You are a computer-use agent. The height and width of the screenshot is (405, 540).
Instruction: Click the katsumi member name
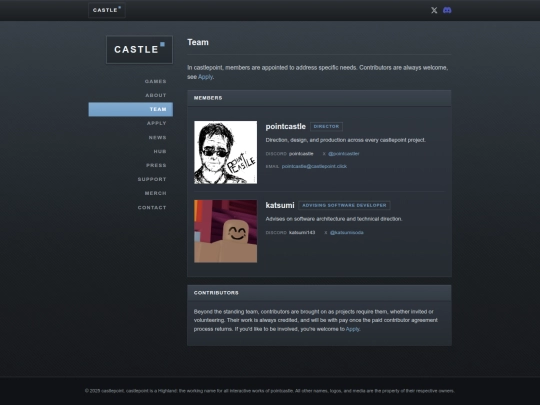click(280, 205)
